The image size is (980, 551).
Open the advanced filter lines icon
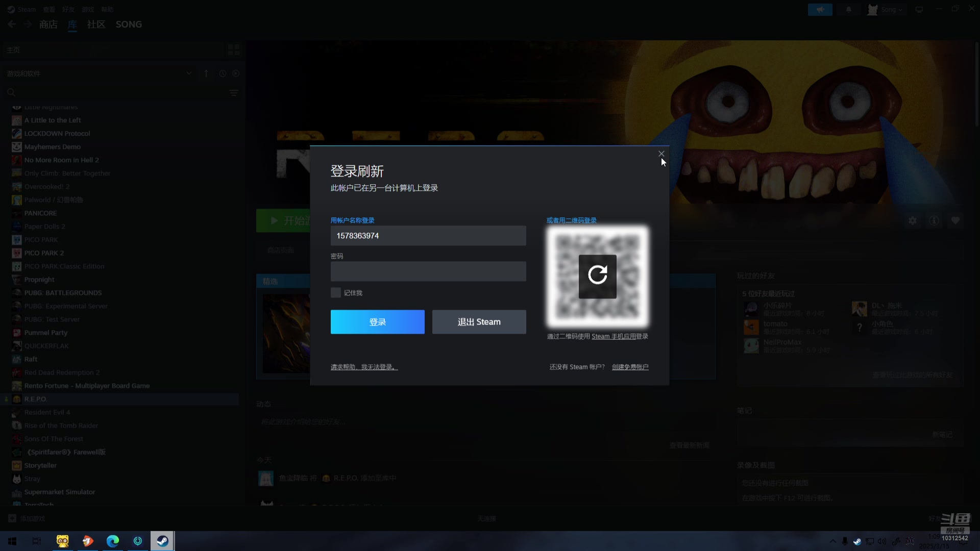[234, 93]
